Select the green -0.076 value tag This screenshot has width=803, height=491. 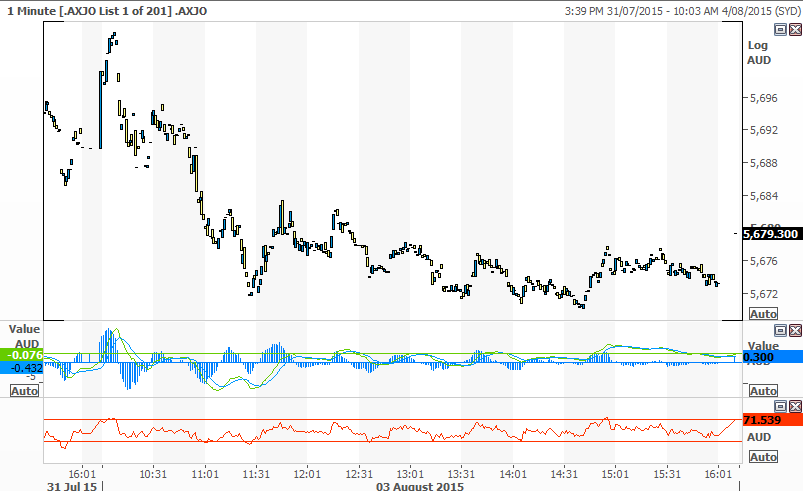click(x=21, y=355)
